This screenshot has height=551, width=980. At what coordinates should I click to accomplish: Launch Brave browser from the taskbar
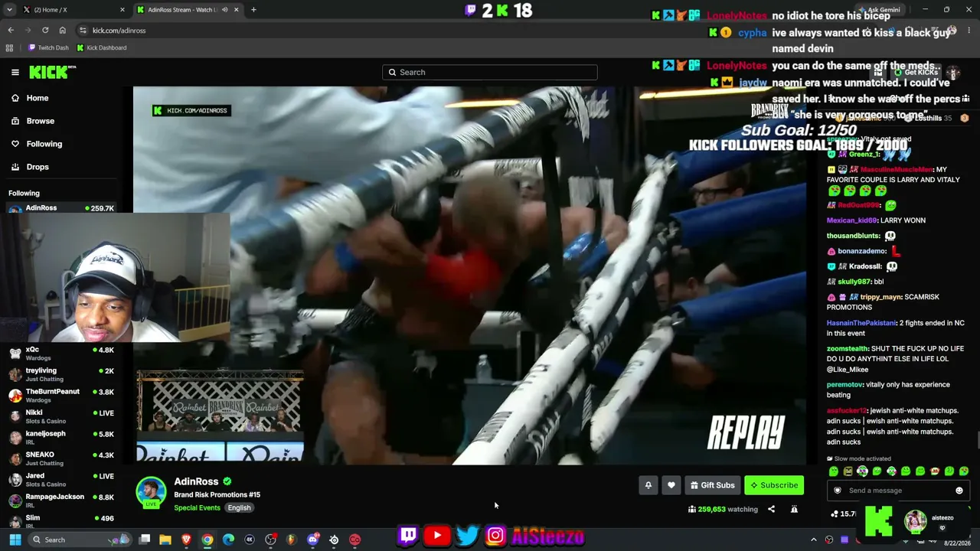pos(186,540)
